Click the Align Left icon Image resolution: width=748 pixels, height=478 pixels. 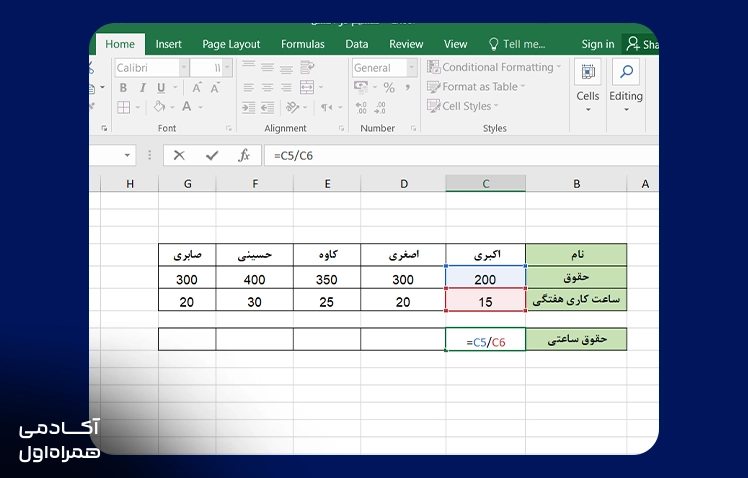248,87
